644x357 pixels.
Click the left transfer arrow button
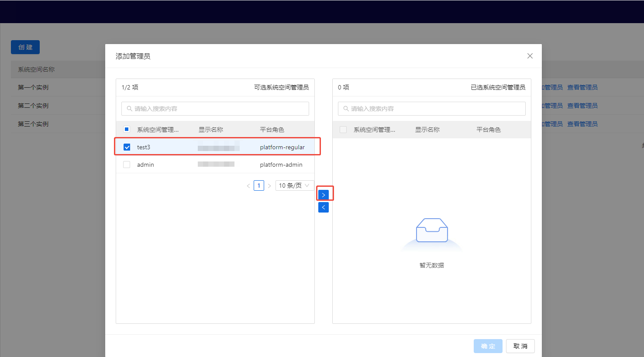[x=324, y=207]
